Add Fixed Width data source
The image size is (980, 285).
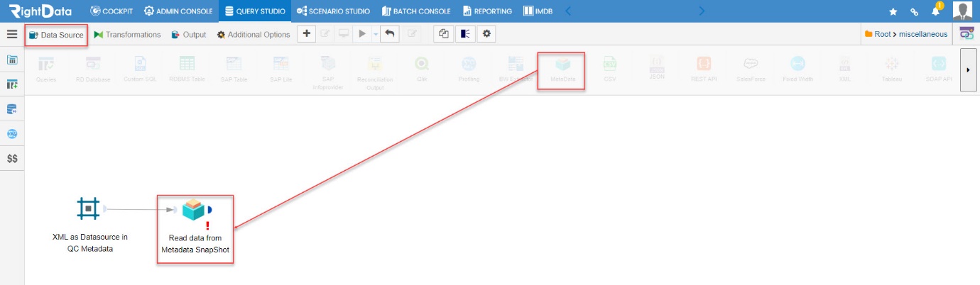[797, 69]
